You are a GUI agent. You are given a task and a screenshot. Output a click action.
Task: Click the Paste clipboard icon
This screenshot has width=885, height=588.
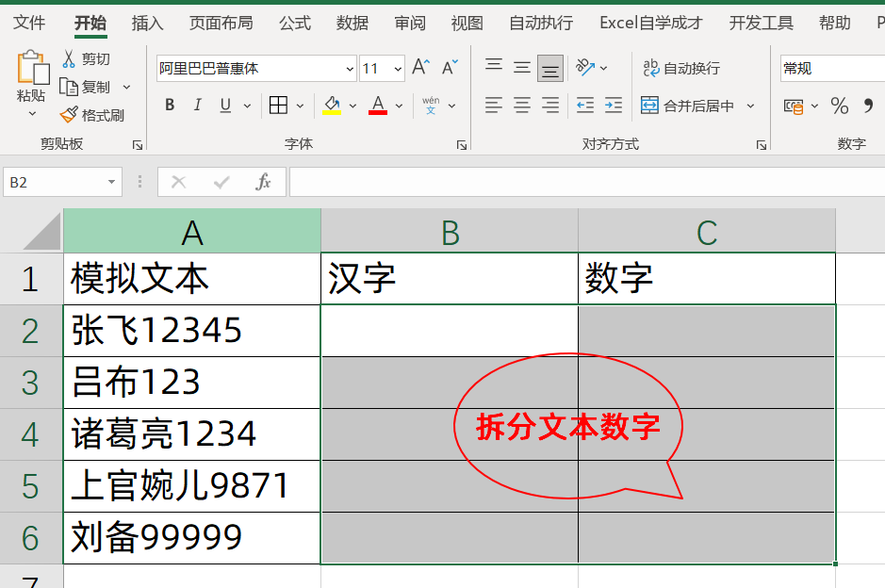(x=32, y=67)
